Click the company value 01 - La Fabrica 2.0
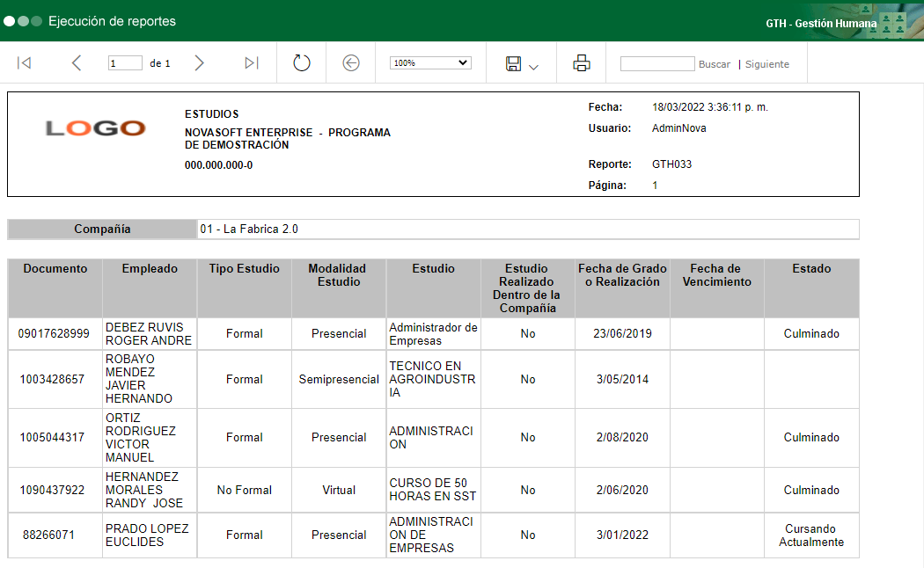Viewport: 924px width, 568px height. tap(249, 229)
